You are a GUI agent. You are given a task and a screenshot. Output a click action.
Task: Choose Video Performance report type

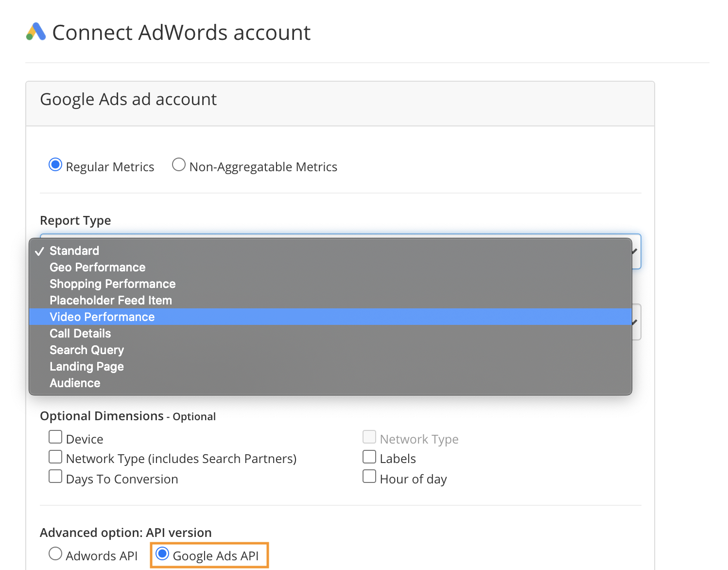(x=330, y=317)
